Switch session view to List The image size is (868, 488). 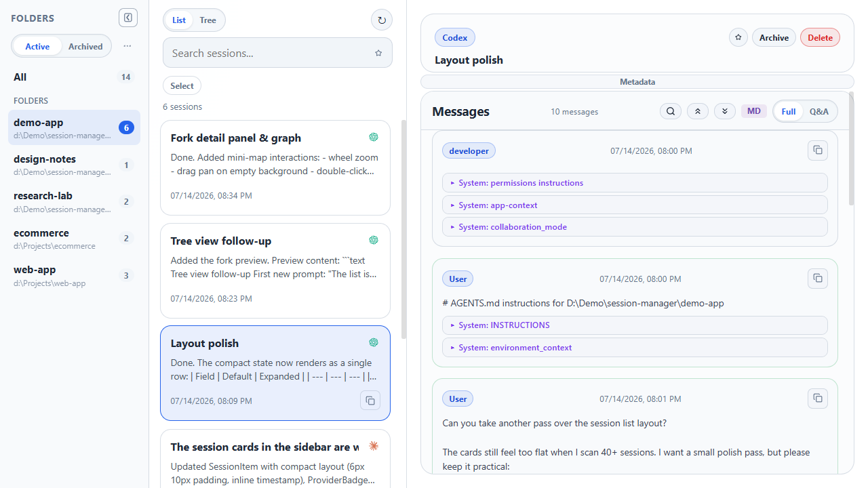coord(179,20)
